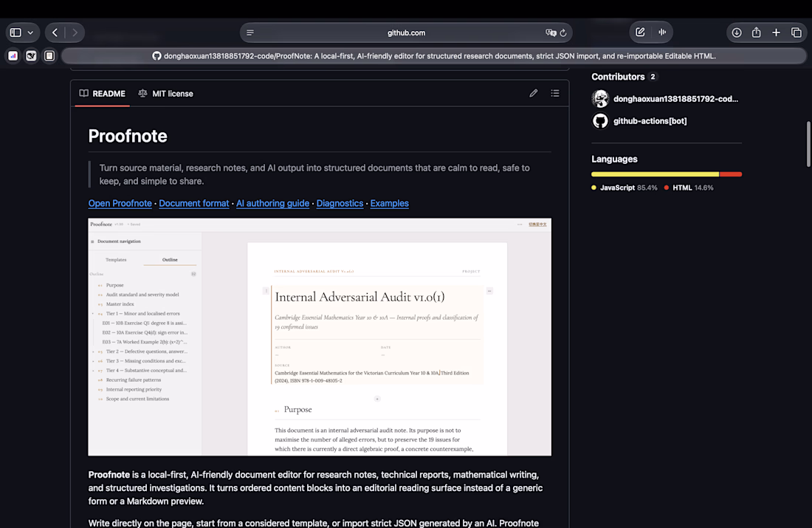This screenshot has width=812, height=528.
Task: Click the donghaoxuan contributor avatar
Action: 600,99
